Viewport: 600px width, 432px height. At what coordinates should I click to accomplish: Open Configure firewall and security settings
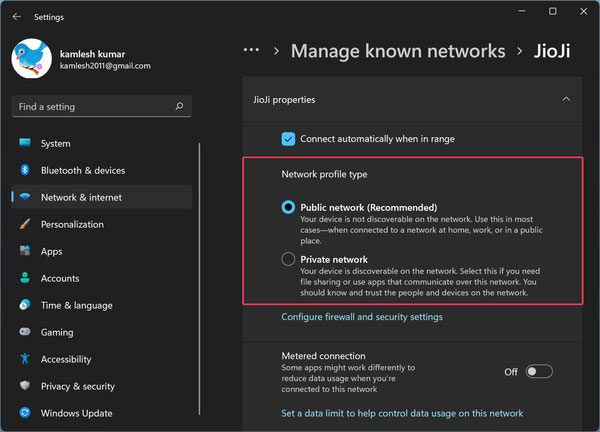click(x=362, y=317)
